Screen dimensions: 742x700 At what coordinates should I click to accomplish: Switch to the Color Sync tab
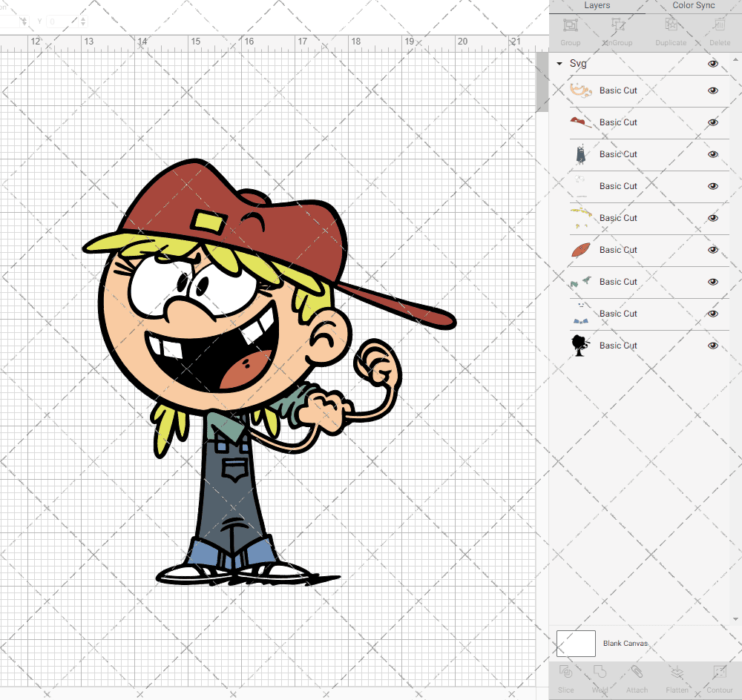[693, 6]
